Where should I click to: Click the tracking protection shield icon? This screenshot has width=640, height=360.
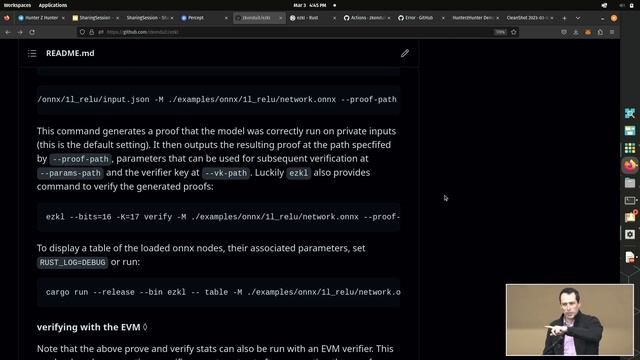(82, 32)
